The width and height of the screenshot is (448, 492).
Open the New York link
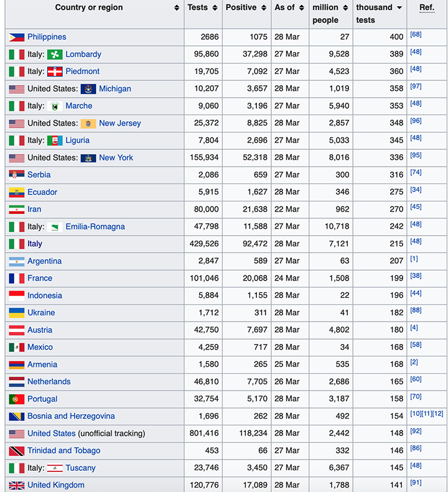[116, 157]
